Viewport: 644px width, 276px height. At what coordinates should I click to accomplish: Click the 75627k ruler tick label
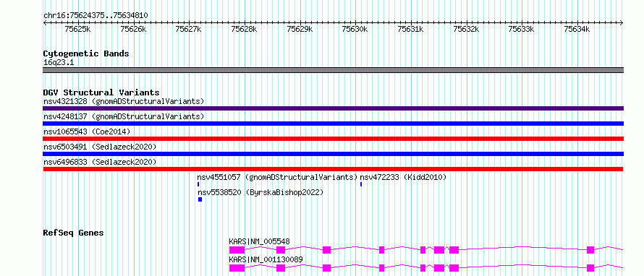(188, 29)
